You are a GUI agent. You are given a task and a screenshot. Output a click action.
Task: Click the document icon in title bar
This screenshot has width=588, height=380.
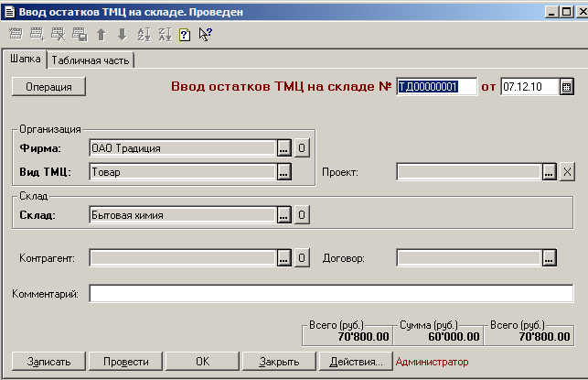pos(9,12)
